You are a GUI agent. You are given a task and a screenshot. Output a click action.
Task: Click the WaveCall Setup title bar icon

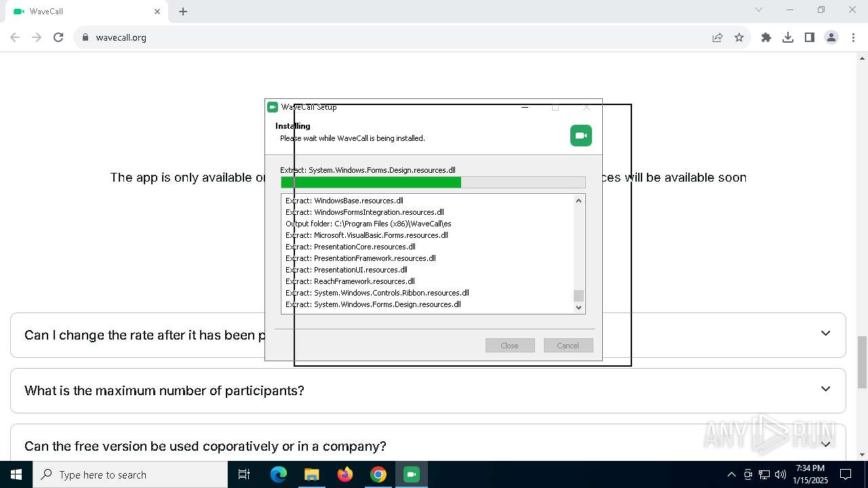pyautogui.click(x=273, y=107)
